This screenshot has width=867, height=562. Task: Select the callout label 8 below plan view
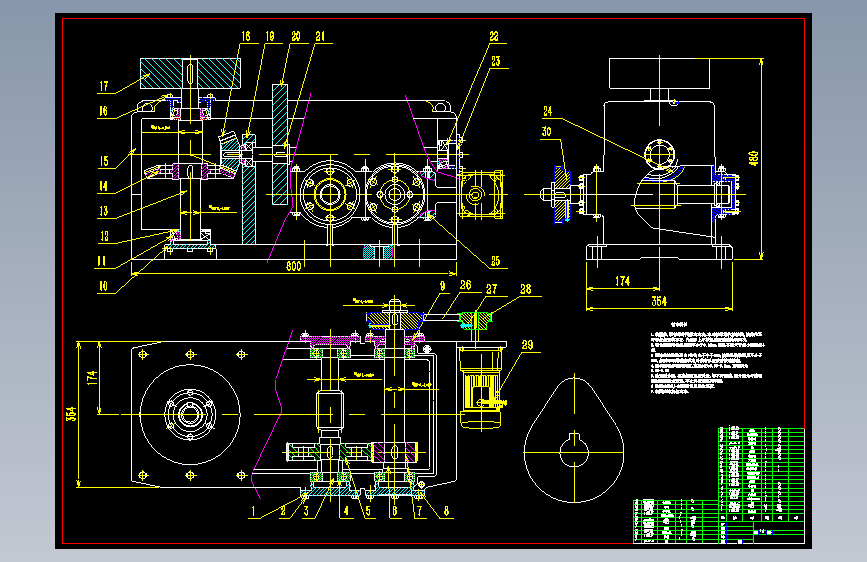click(446, 512)
